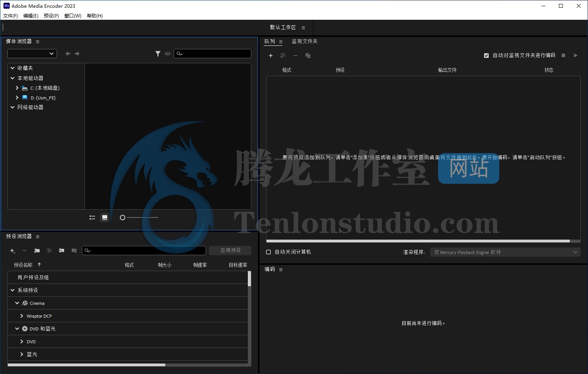Click the export presets icon
This screenshot has width=588, height=374.
tap(74, 251)
